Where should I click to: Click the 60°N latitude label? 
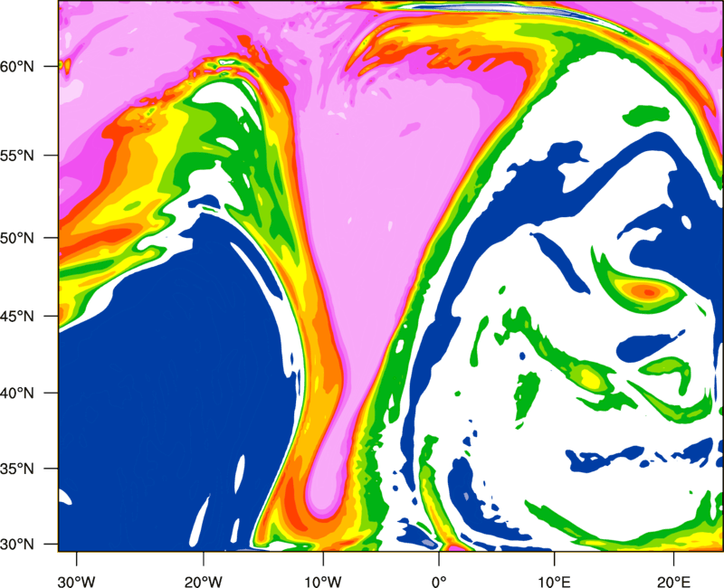tap(17, 67)
